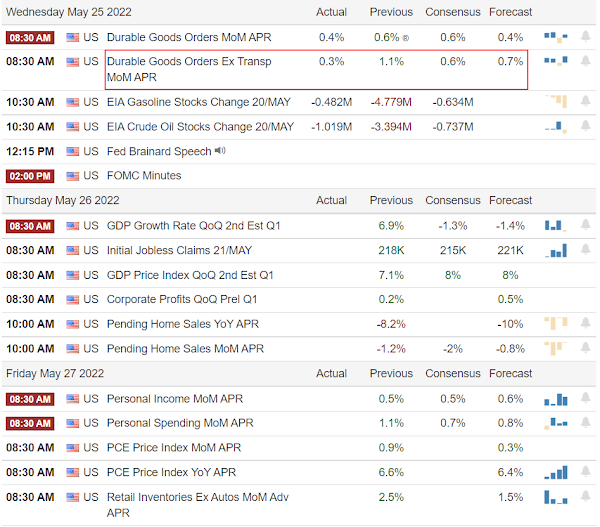Click the alert bell for Pending Home Sales YoY

click(585, 323)
